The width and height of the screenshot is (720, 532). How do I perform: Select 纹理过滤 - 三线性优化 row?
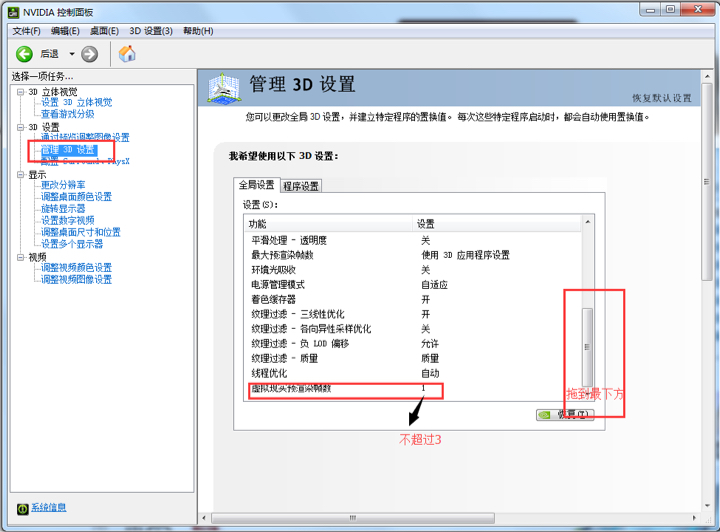pyautogui.click(x=413, y=314)
